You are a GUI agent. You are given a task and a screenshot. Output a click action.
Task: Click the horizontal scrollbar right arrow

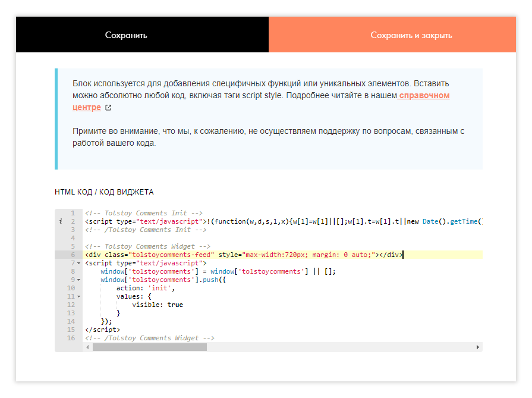coord(478,347)
